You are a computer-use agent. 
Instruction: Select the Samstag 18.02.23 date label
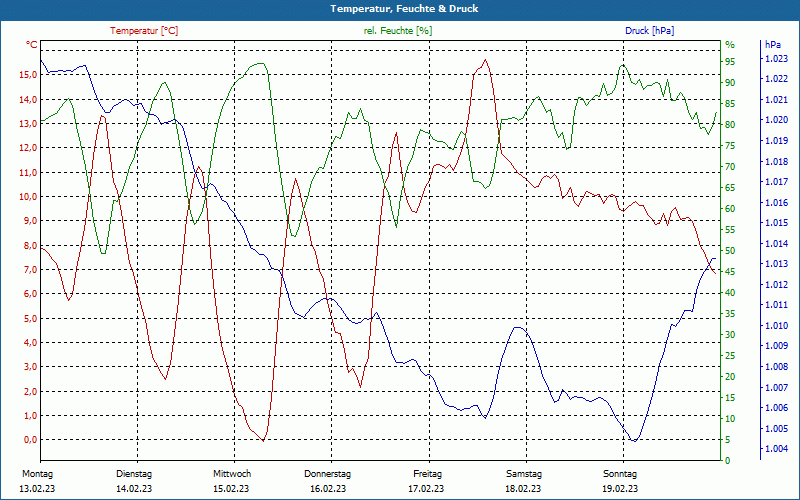pos(523,481)
